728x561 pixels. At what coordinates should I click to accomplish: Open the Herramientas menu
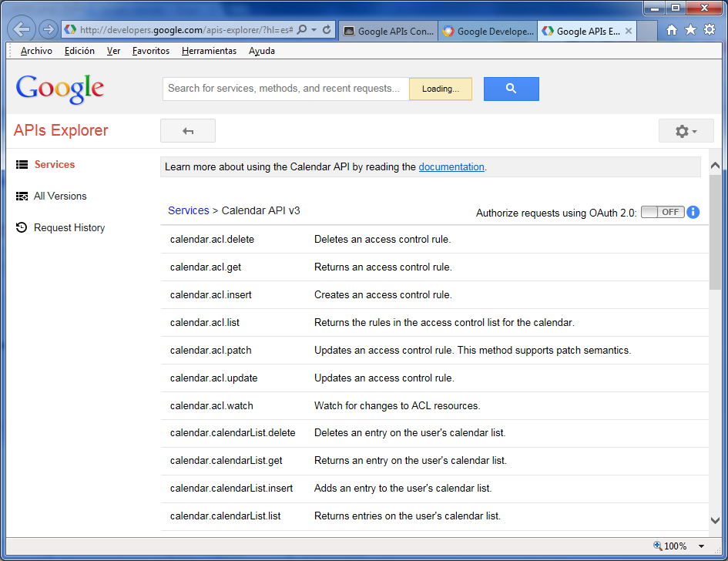(209, 51)
